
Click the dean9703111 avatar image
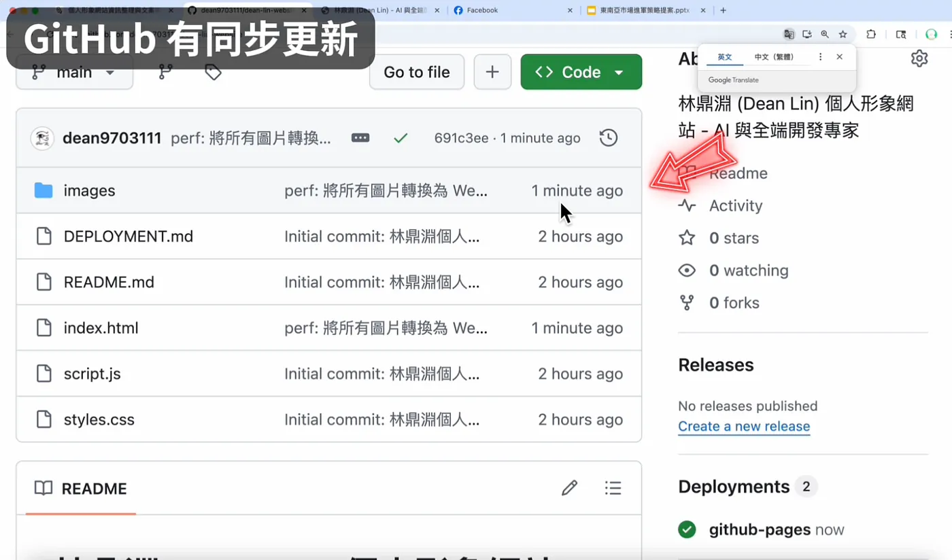(x=42, y=138)
